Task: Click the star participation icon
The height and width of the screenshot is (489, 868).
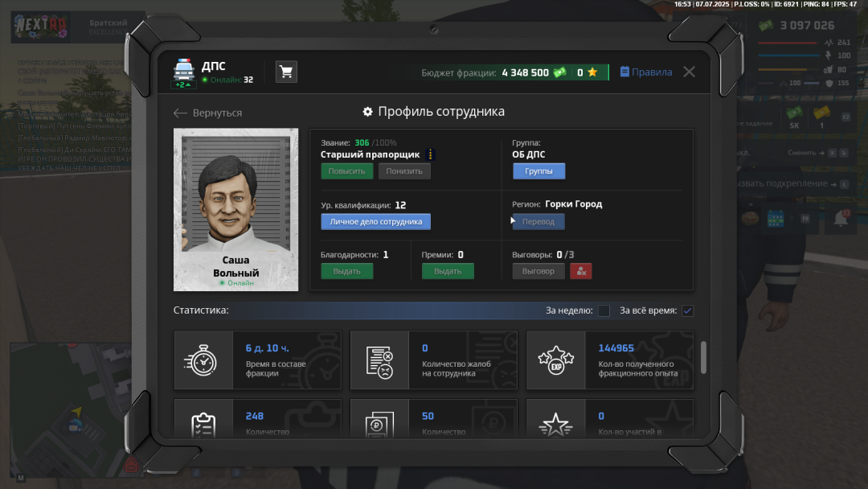Action: tap(556, 425)
